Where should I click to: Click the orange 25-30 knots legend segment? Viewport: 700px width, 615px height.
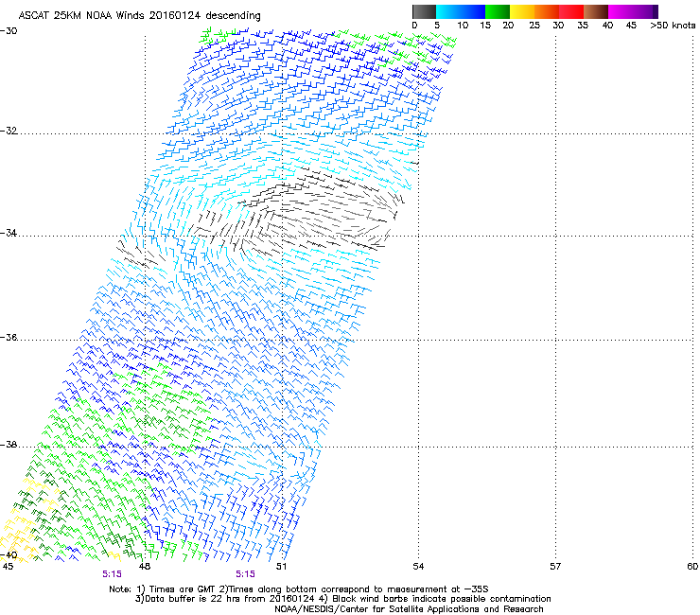click(x=547, y=11)
